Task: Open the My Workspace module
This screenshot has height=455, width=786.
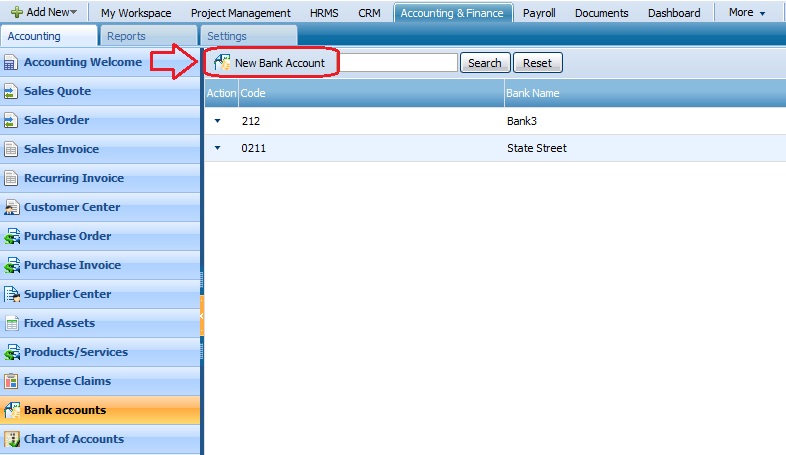Action: pyautogui.click(x=136, y=13)
